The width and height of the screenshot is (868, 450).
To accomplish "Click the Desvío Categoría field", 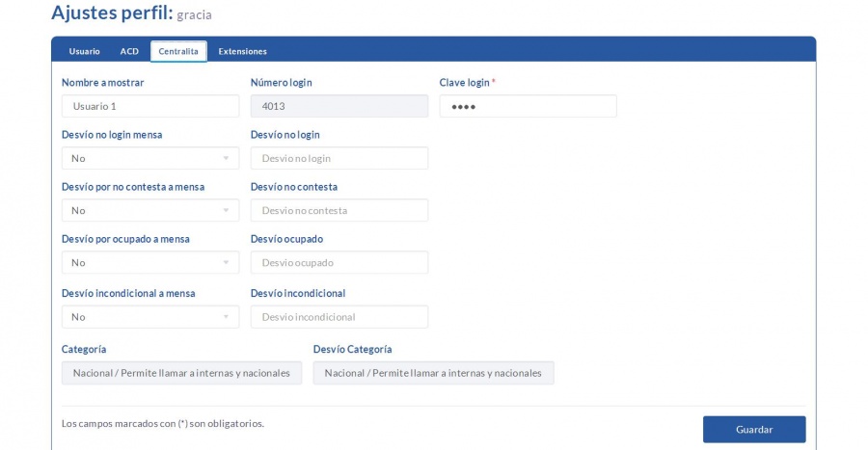I will point(433,373).
